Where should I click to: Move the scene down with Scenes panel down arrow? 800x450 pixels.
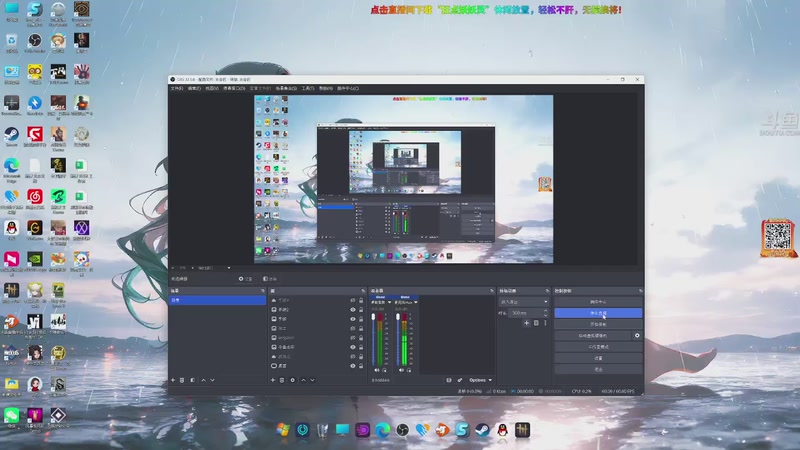(x=213, y=380)
